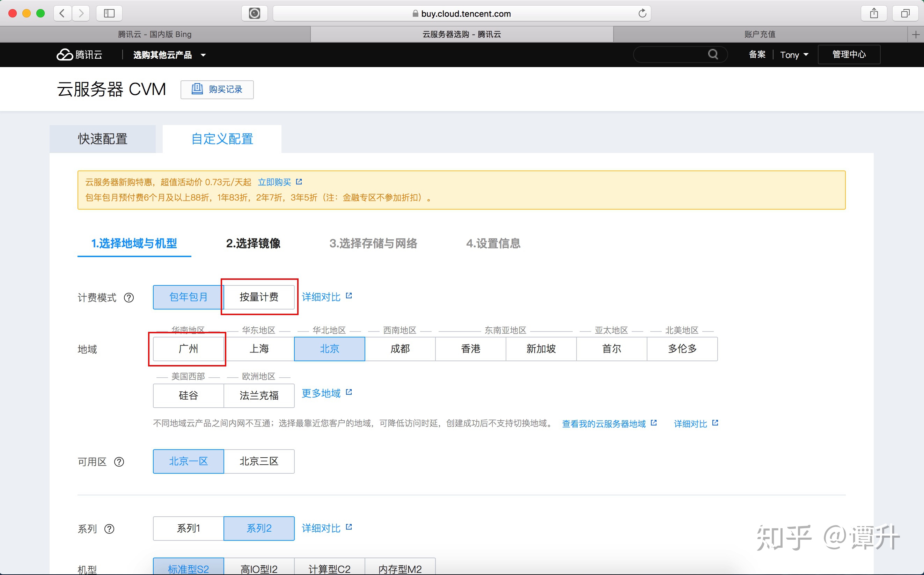Select pay-as-you-go 按量计费 billing mode
This screenshot has height=575, width=924.
(x=259, y=297)
